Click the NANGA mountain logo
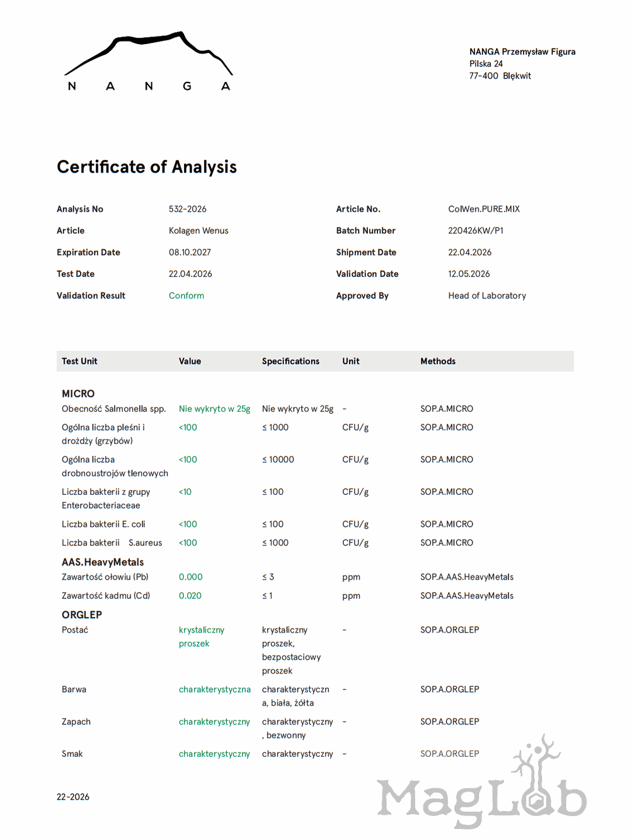 [x=149, y=61]
